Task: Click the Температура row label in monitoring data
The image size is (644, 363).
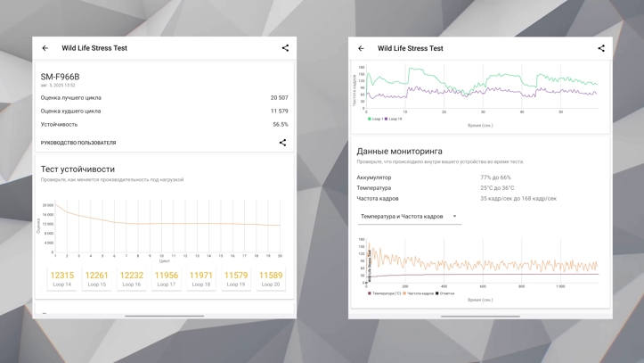Action: click(374, 188)
